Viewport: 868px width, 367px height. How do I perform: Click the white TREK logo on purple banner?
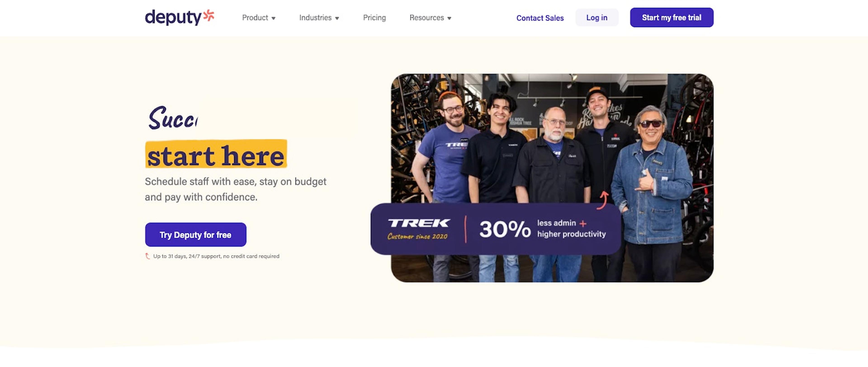[419, 223]
